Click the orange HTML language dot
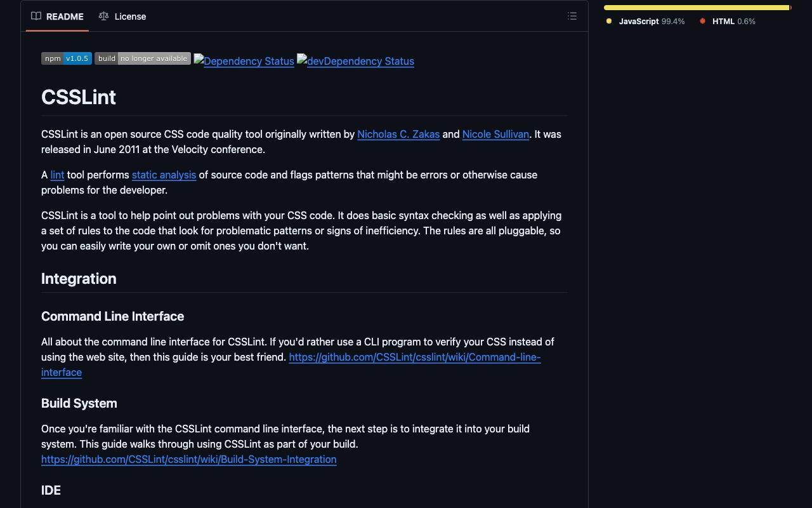Image resolution: width=812 pixels, height=508 pixels. click(x=702, y=22)
